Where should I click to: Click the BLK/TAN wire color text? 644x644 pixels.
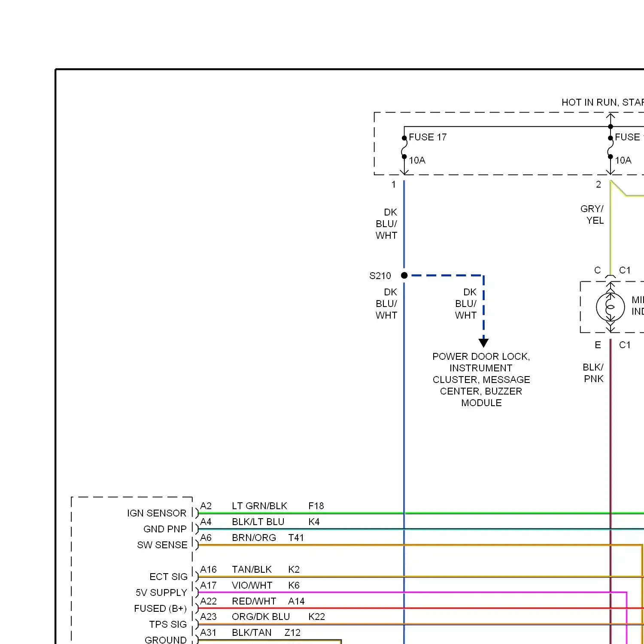(252, 632)
